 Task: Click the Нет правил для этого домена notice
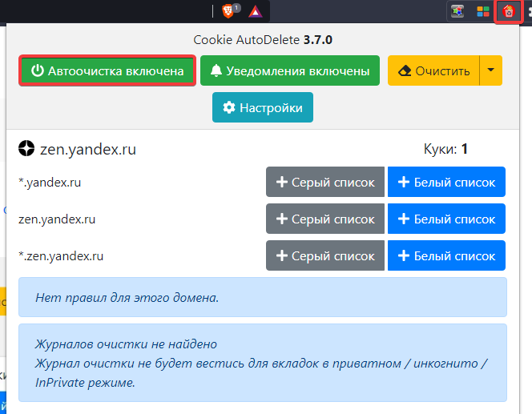pyautogui.click(x=263, y=297)
